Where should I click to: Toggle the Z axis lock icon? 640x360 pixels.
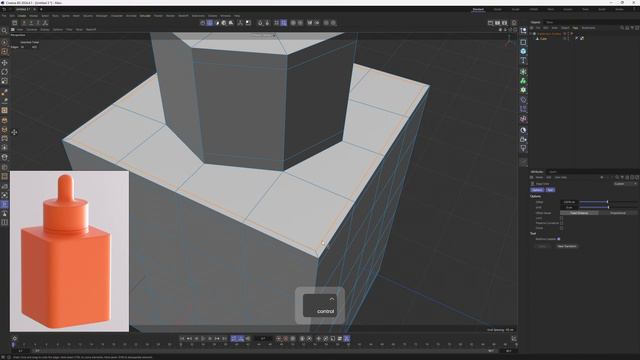tap(38, 23)
